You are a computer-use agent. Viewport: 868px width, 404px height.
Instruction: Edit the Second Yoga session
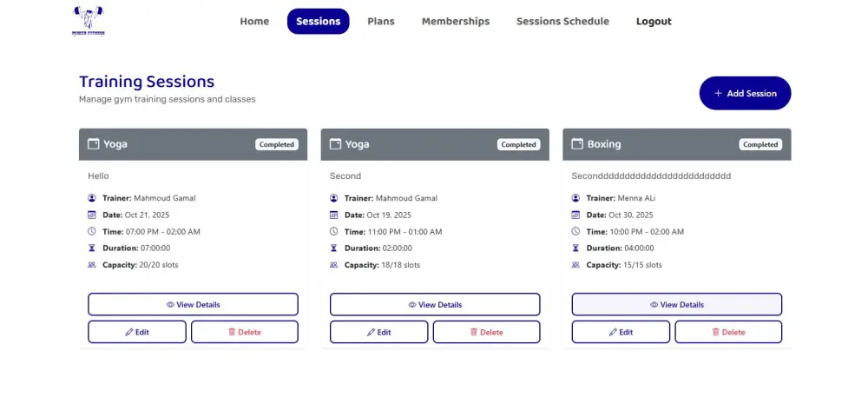[x=379, y=332]
